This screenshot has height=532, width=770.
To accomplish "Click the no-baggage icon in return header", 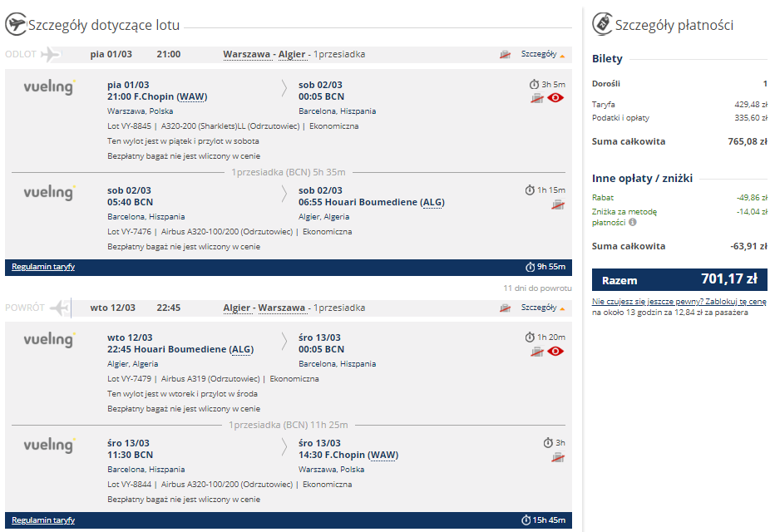I will [x=505, y=308].
